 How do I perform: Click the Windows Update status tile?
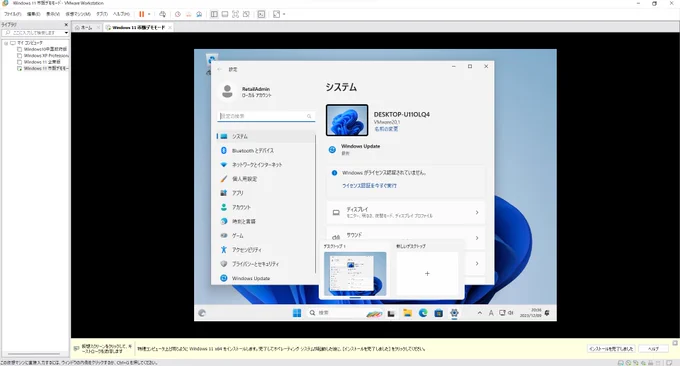tap(354, 149)
